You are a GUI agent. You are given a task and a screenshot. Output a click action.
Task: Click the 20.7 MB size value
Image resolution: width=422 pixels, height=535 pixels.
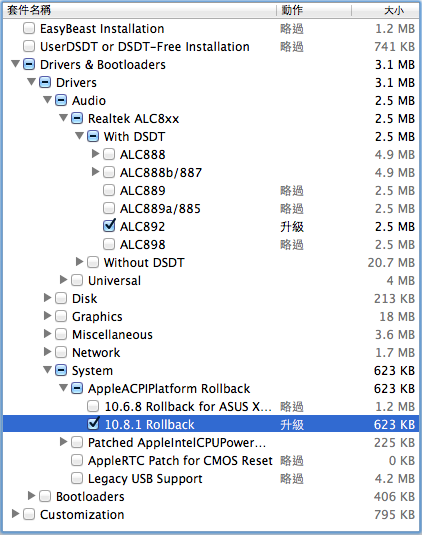(391, 263)
